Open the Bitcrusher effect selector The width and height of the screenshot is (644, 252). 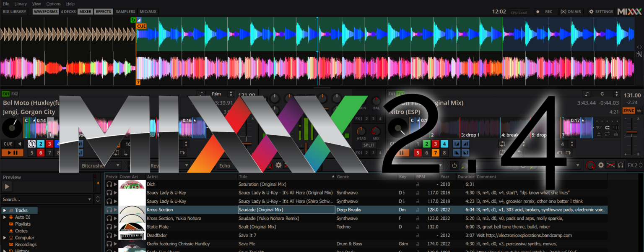click(99, 165)
